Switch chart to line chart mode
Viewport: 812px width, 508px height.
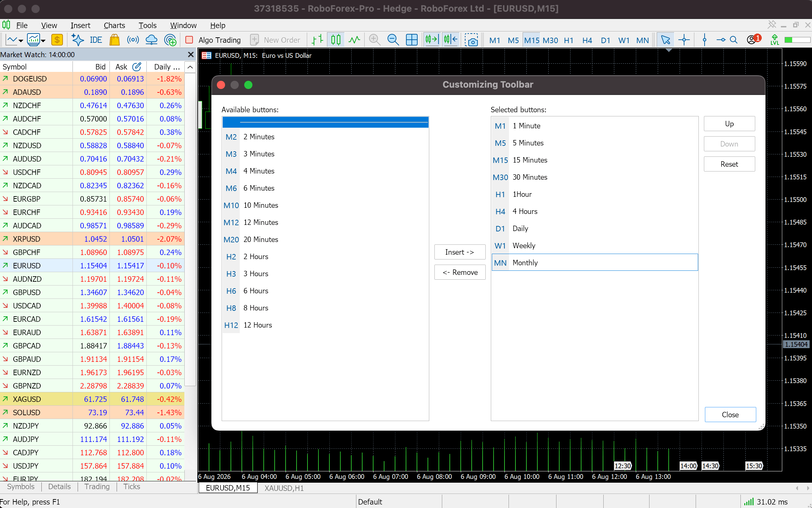pos(354,40)
